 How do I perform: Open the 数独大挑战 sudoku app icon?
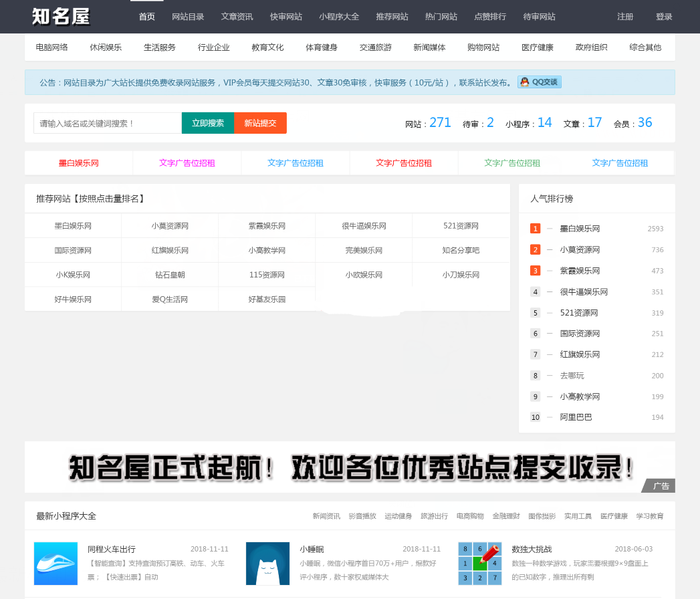[480, 564]
